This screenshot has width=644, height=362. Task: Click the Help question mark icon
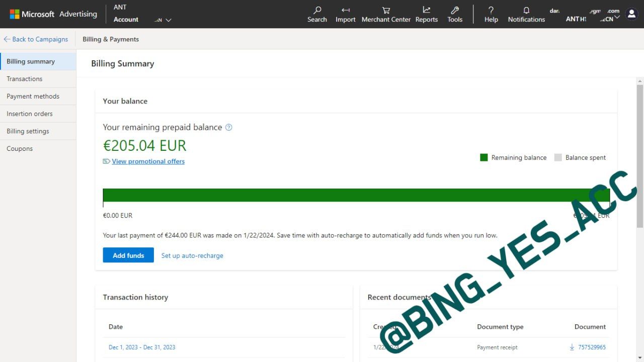point(491,10)
